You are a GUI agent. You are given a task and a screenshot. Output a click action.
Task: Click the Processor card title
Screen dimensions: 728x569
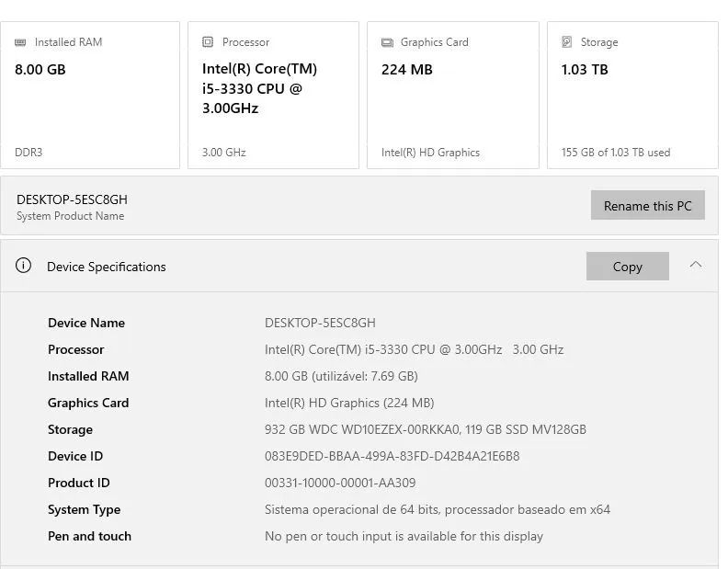tap(245, 42)
